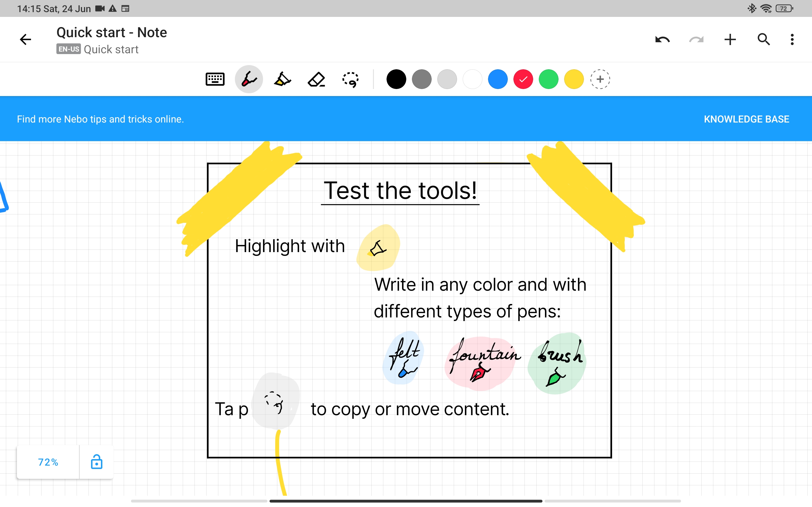812x507 pixels.
Task: Open the overflow options menu
Action: coord(792,39)
